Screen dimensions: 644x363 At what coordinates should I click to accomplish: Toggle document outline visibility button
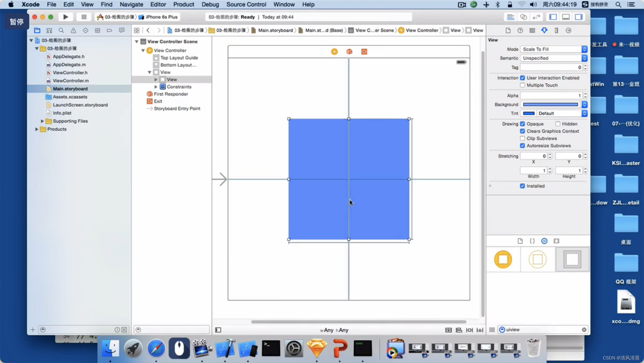tap(218, 330)
